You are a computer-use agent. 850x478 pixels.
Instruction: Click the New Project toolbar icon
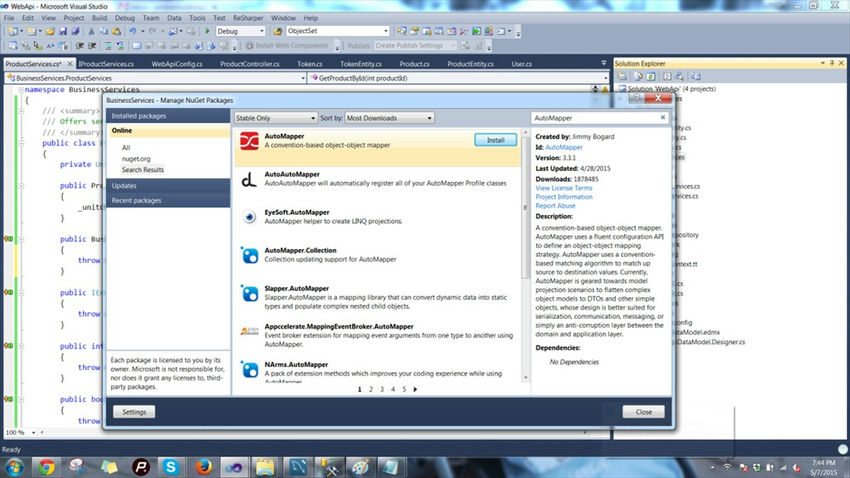[13, 31]
